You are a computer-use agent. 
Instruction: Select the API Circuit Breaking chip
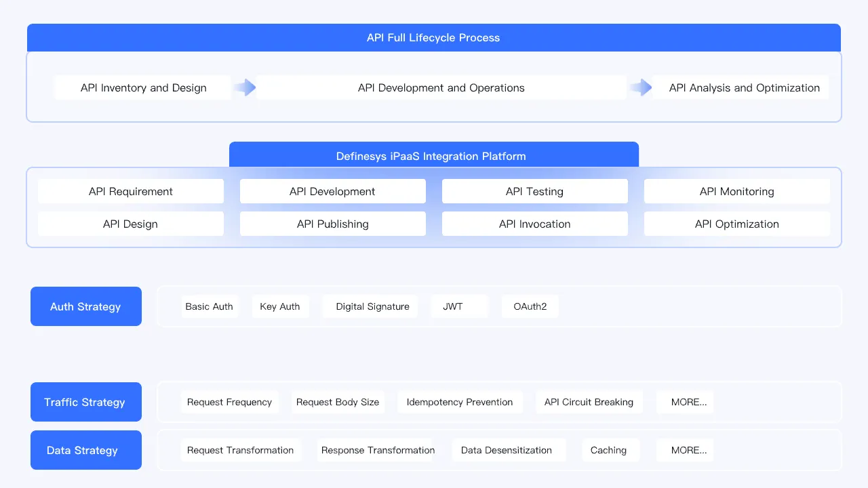tap(589, 402)
